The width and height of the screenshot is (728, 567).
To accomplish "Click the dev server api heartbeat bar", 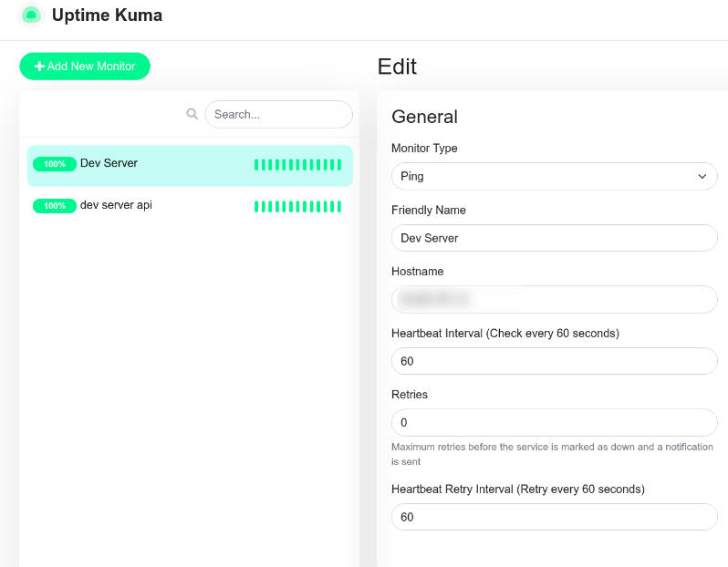I will click(297, 207).
